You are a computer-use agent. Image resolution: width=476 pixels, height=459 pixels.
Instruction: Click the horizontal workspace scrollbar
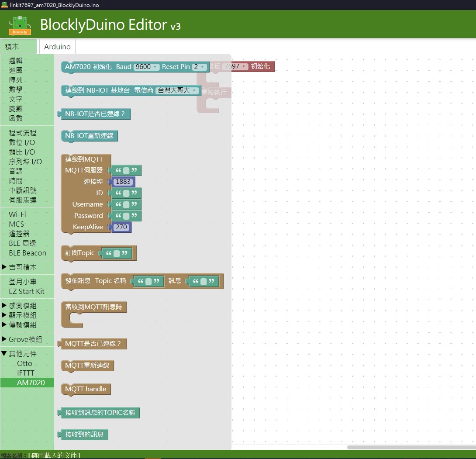coord(411,448)
